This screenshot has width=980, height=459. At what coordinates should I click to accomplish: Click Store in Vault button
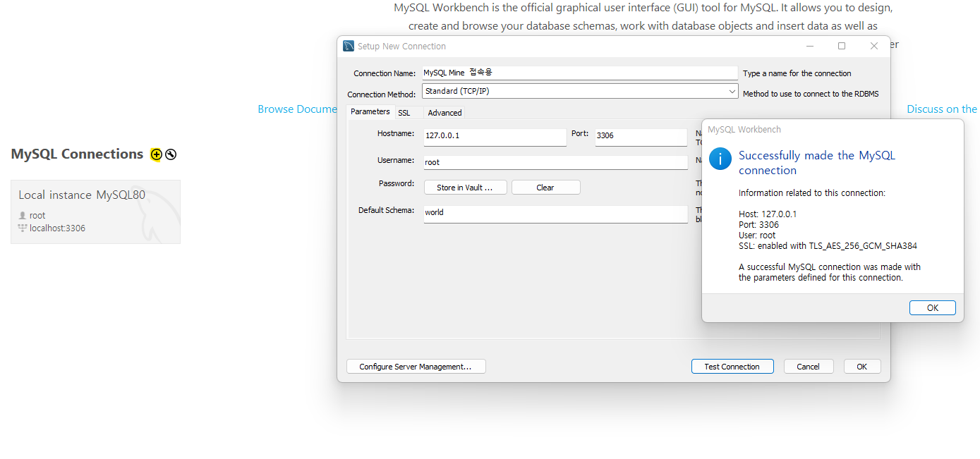[x=466, y=188]
